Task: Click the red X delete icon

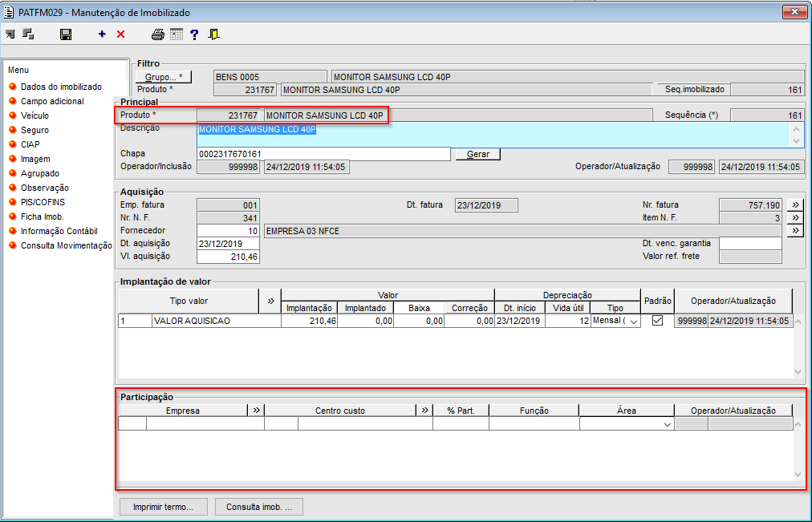Action: click(121, 34)
